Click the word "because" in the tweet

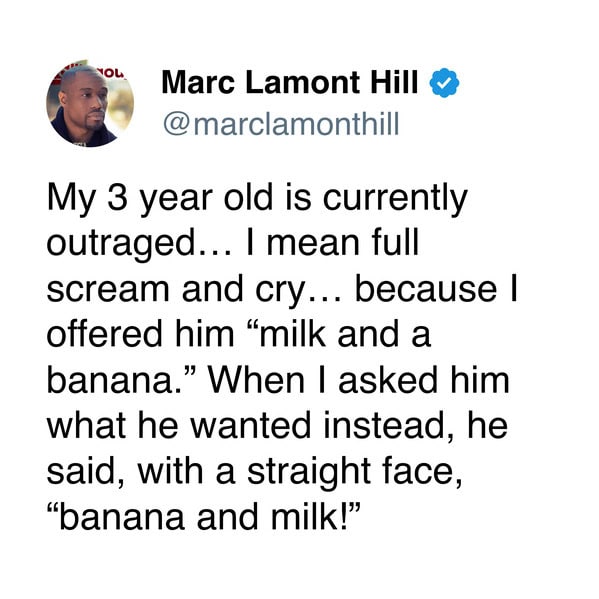tap(426, 288)
